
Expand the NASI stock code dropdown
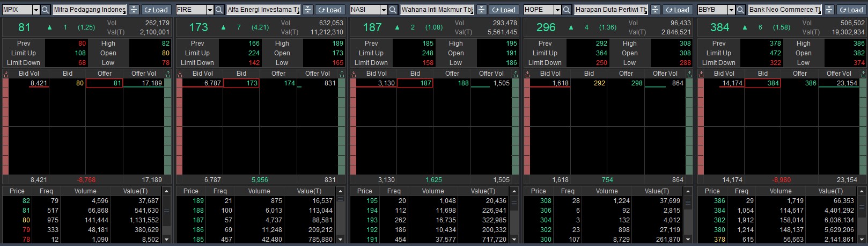384,10
